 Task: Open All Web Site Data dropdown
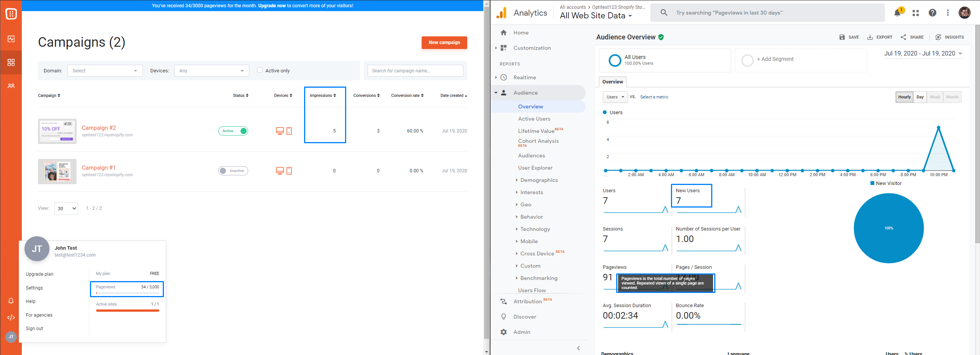tap(596, 16)
